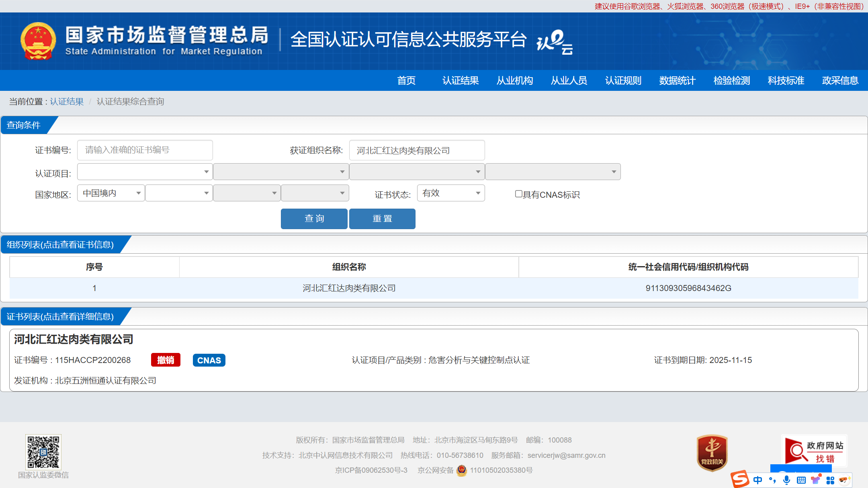This screenshot has width=868, height=488.
Task: Open the Sogou soft keyboard icon
Action: [x=801, y=480]
